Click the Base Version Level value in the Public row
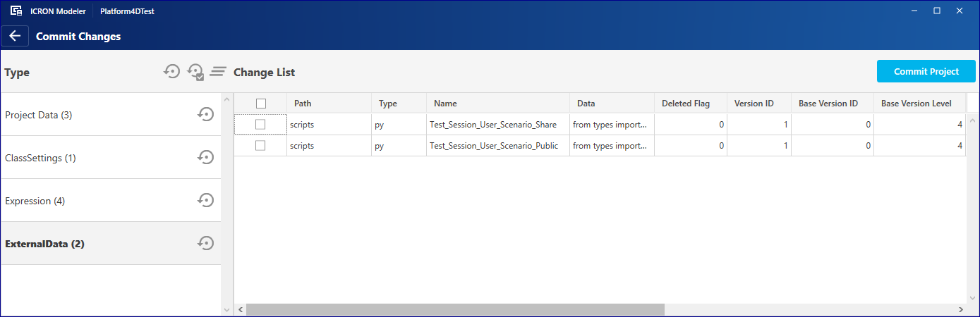The image size is (980, 317). [920, 146]
